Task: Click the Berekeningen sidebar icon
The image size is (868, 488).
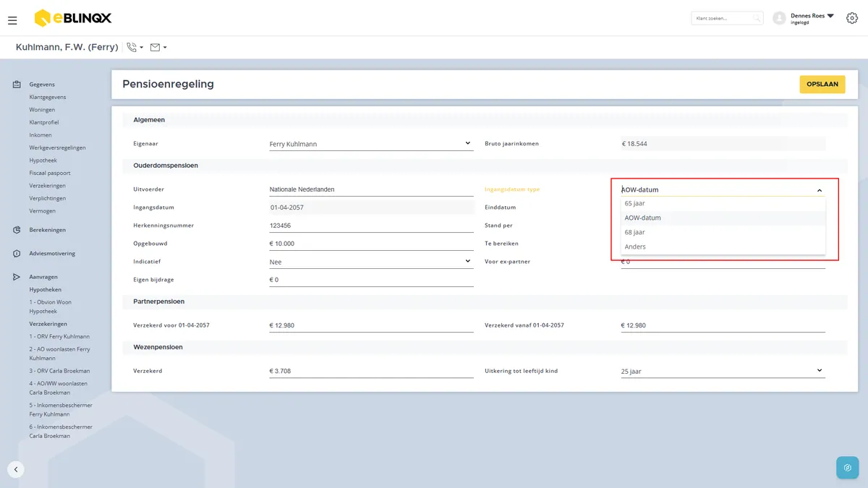Action: click(17, 230)
